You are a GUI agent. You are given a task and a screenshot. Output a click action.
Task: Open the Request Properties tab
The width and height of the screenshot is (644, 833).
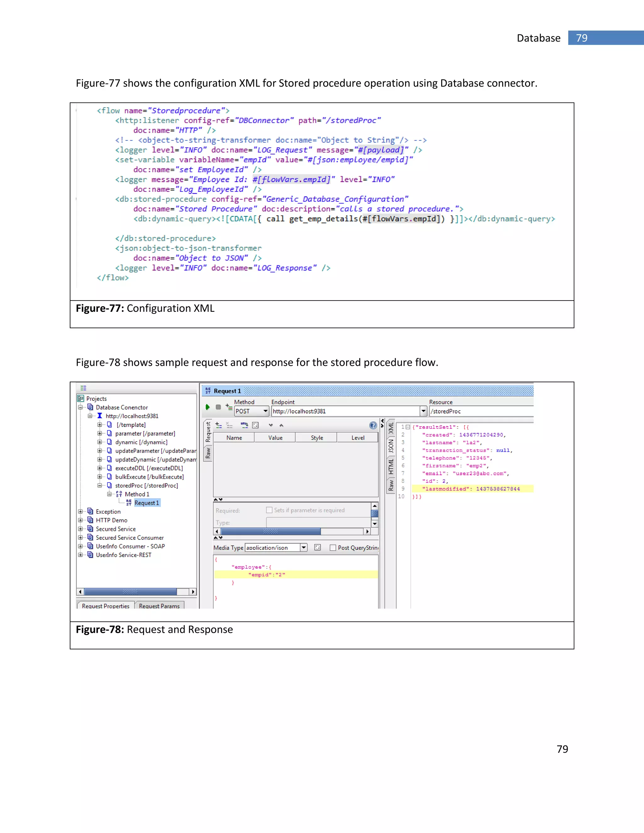tap(105, 605)
